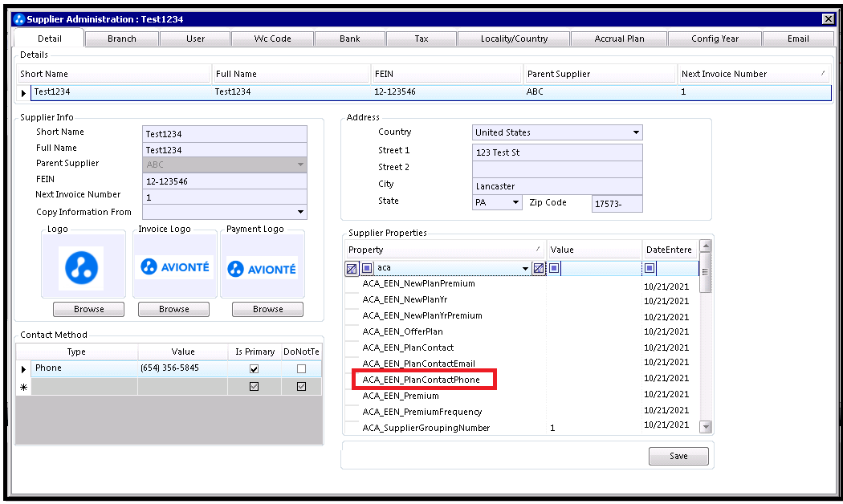
Task: Sort by the Property column header
Action: [445, 250]
